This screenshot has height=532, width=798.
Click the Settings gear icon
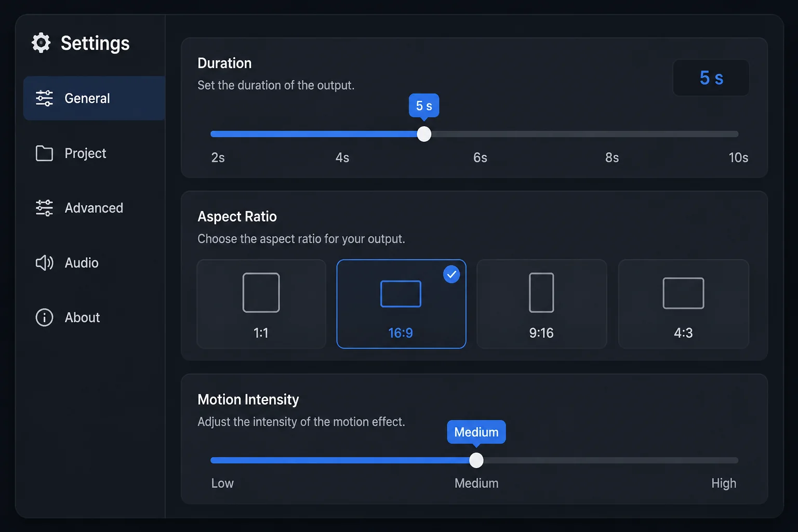41,43
